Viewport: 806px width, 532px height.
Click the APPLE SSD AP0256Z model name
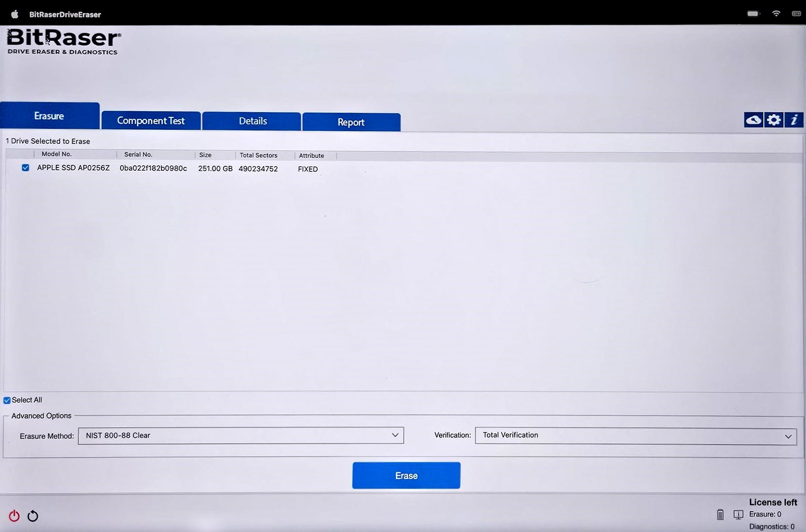73,168
